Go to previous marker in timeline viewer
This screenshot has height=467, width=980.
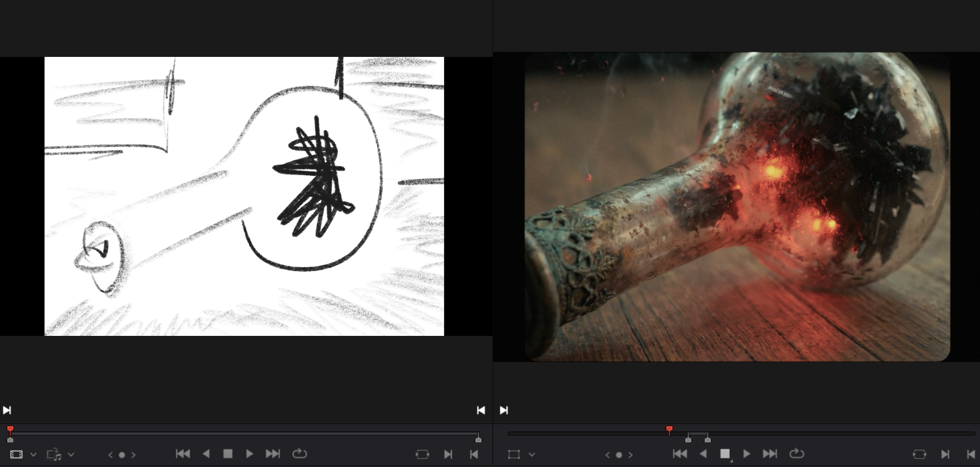[x=607, y=455]
